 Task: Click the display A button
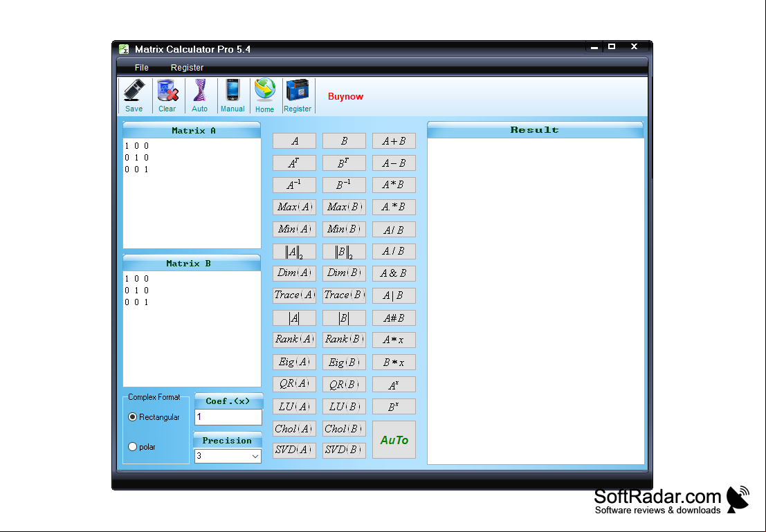[x=294, y=140]
